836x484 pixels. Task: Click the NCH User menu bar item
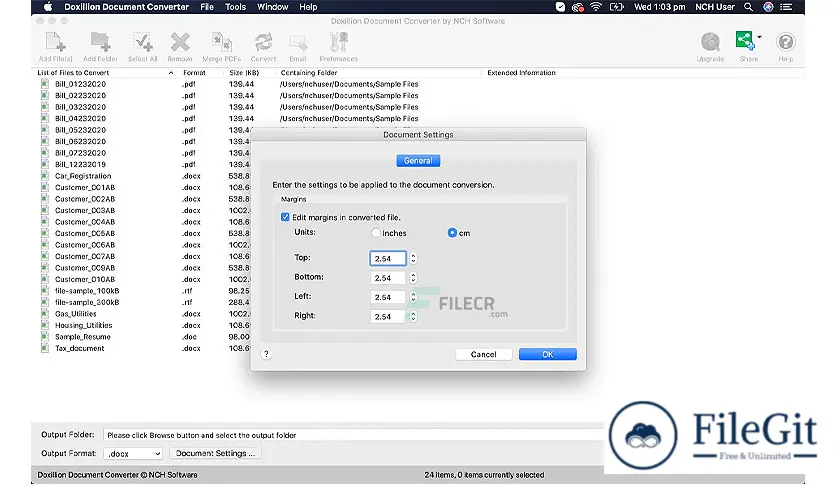pos(714,7)
